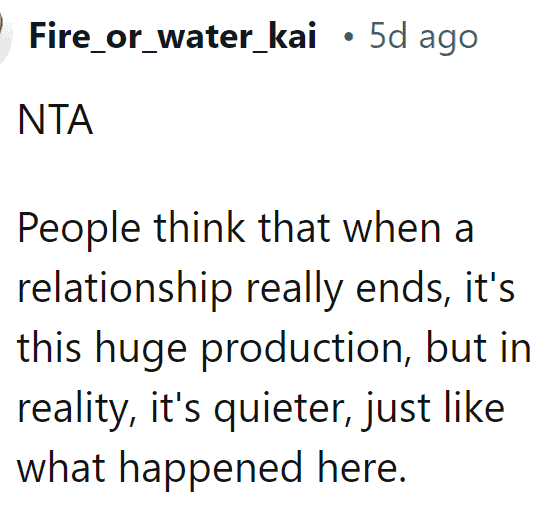Click the "NTA" verdict text
Viewport: 544px width, 529px height.
click(55, 119)
